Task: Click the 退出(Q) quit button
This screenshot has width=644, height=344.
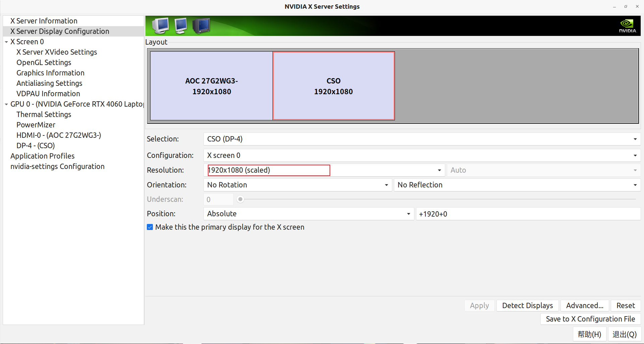Action: click(625, 334)
